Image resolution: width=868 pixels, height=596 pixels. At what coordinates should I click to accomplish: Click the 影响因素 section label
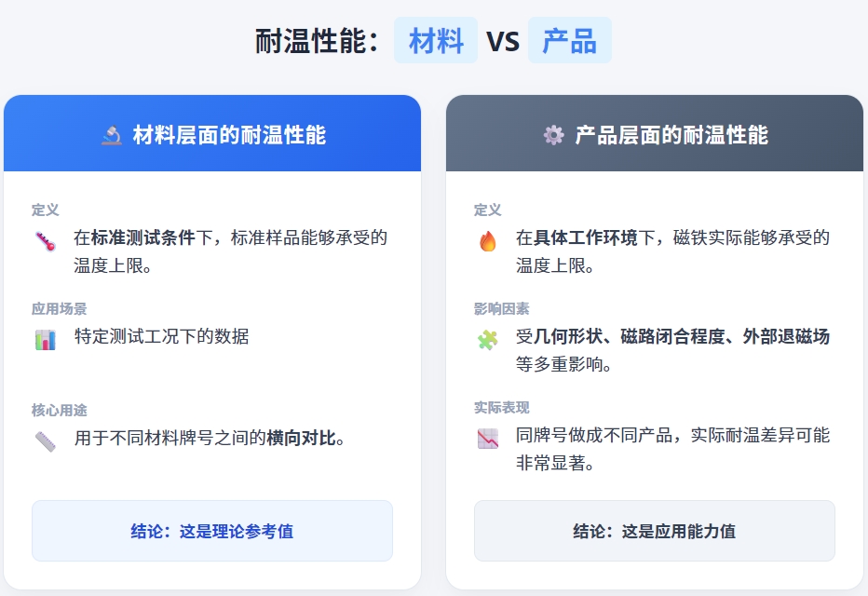click(501, 309)
